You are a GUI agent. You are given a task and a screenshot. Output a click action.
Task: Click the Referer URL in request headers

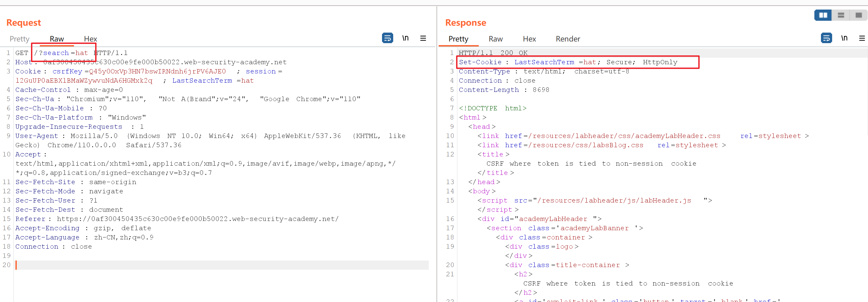pos(197,219)
